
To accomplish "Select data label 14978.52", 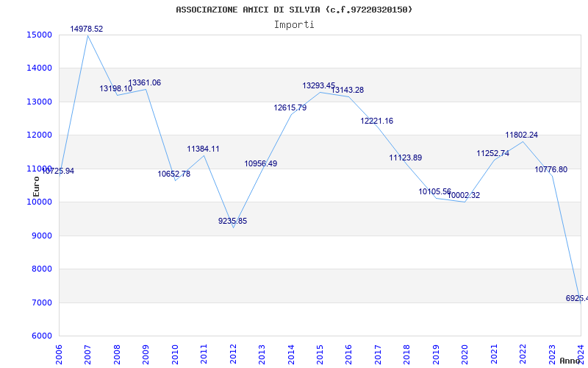I will pyautogui.click(x=87, y=29).
